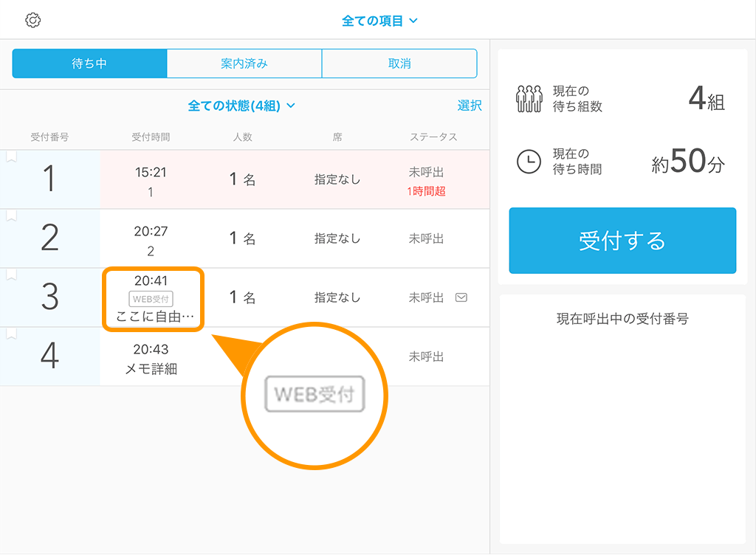Viewport: 756px width, 555px height.
Task: Click 1 名 in the 15:21 row
Action: coord(242,179)
